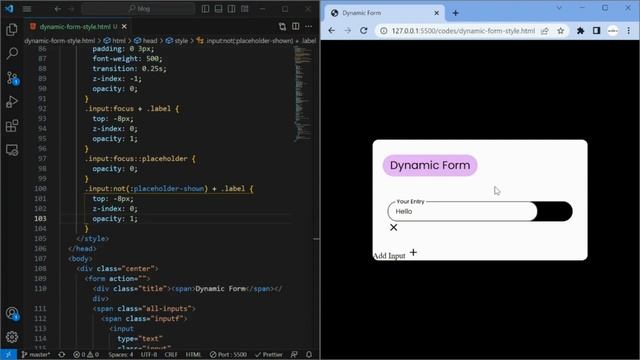This screenshot has height=360, width=640.
Task: Click the Chrome address bar URL
Action: point(463,31)
